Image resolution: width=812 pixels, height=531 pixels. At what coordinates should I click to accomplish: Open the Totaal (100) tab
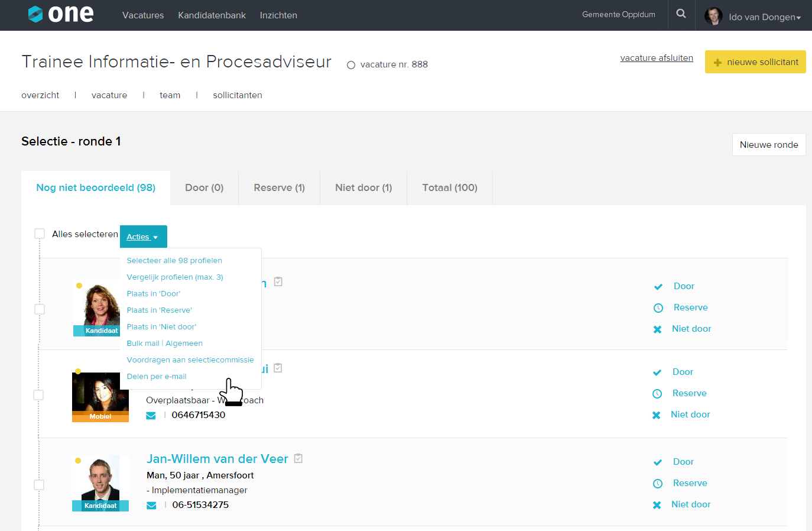[449, 187]
